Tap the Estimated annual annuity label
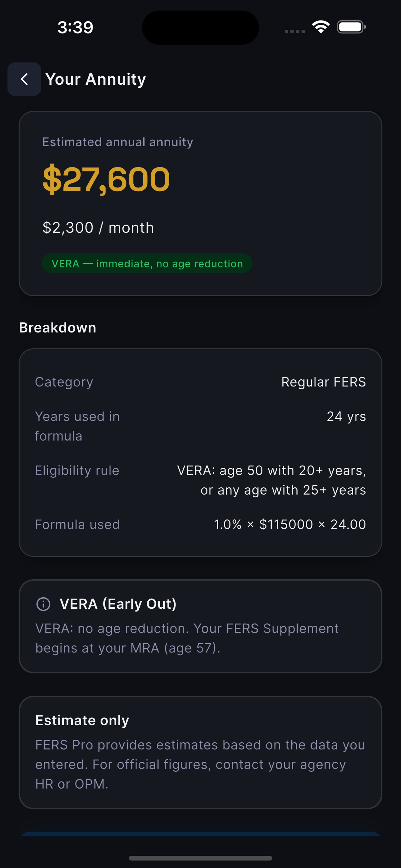The image size is (401, 868). pyautogui.click(x=118, y=142)
